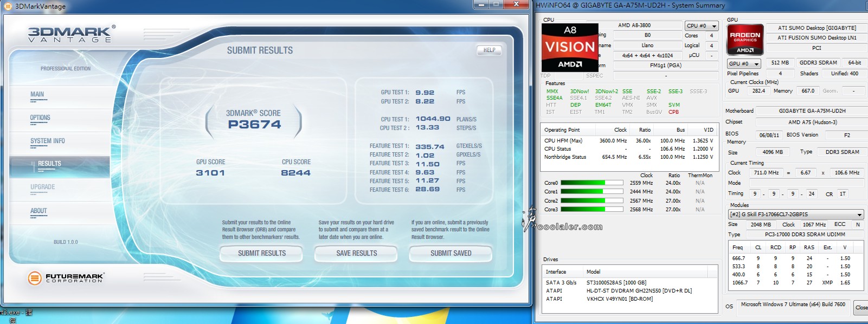Click the 3DMark Vantage logo

(x=72, y=34)
